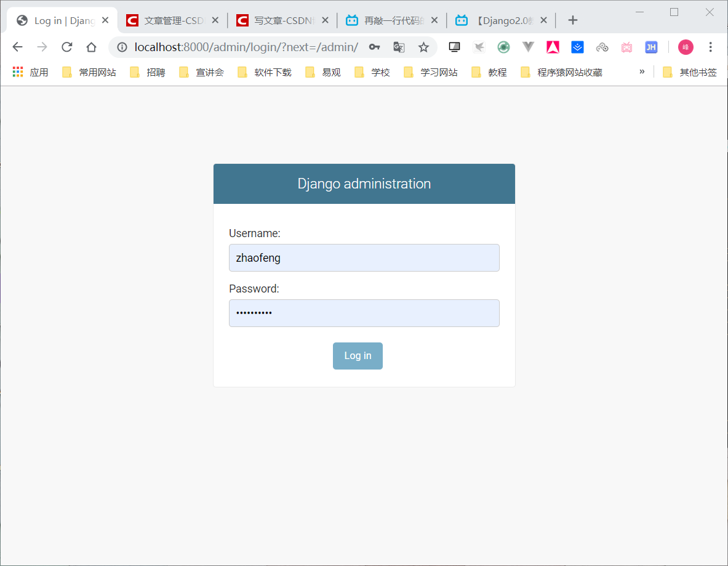The image size is (728, 566).
Task: Click the Log in button
Action: (358, 355)
